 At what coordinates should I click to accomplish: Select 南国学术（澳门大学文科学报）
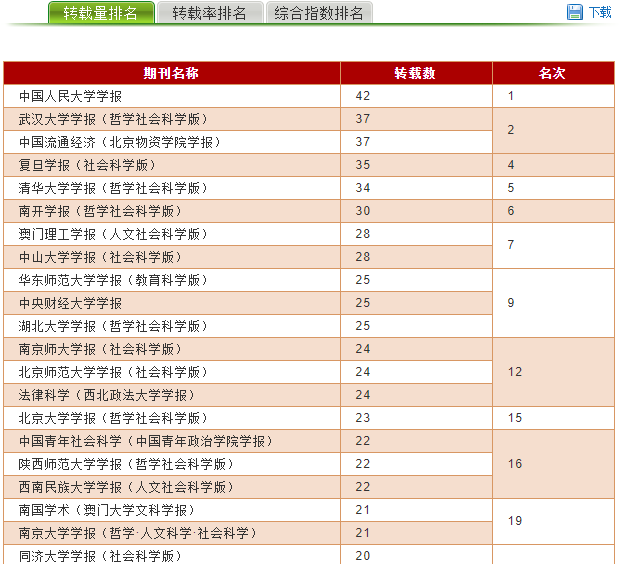point(106,510)
